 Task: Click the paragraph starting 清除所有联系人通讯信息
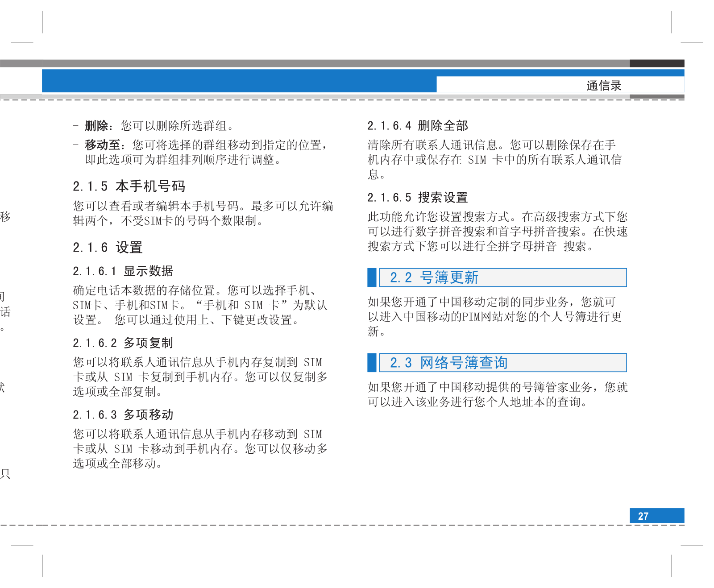click(x=494, y=160)
